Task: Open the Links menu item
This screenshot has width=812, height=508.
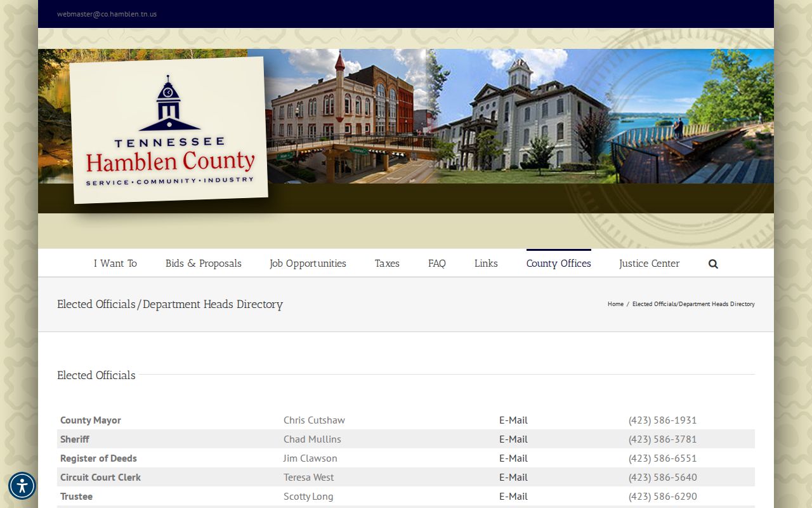Action: pos(486,263)
